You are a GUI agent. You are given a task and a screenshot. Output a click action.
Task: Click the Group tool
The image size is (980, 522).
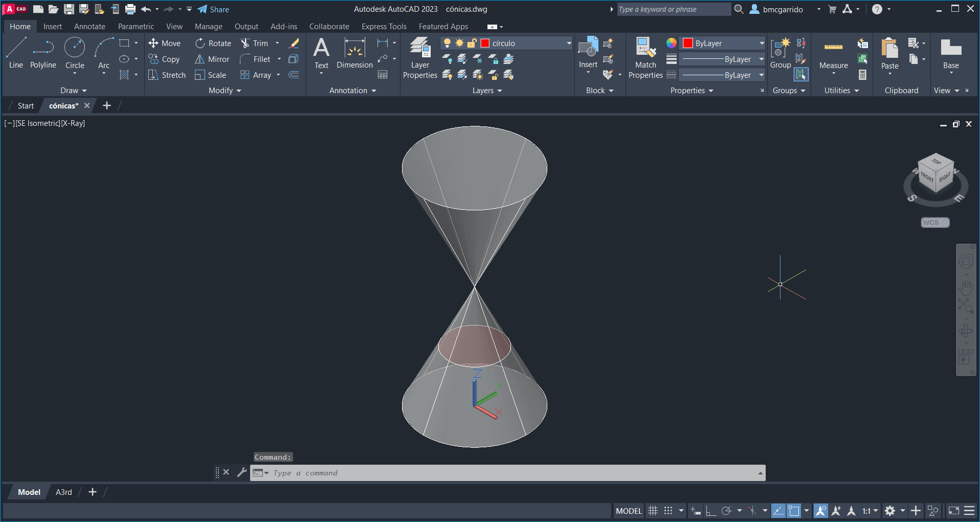[x=781, y=53]
